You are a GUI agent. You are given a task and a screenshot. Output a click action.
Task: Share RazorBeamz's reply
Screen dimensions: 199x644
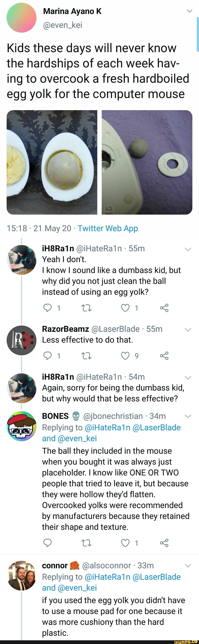tap(164, 356)
